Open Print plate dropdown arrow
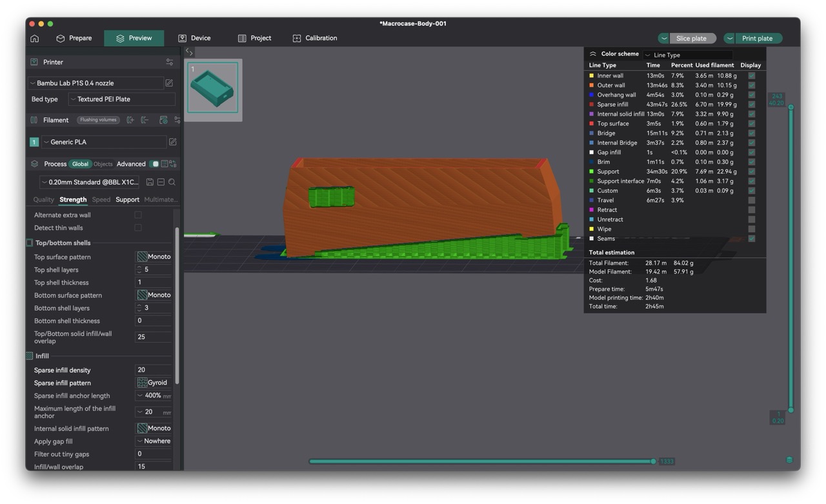The height and width of the screenshot is (504, 826). click(729, 39)
